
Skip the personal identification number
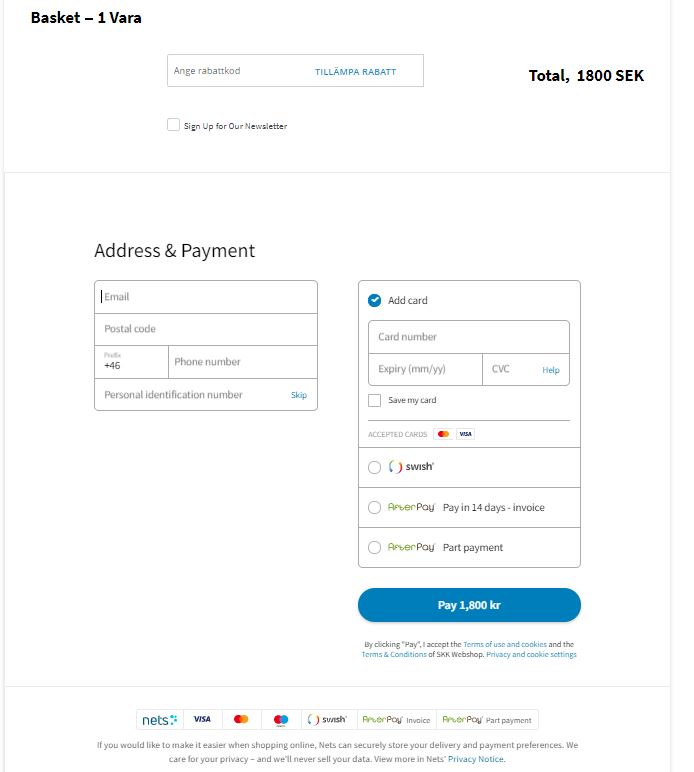[x=299, y=395]
